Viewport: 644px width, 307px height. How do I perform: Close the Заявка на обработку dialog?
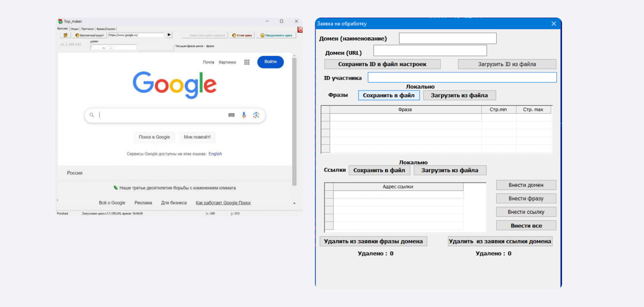click(x=553, y=24)
